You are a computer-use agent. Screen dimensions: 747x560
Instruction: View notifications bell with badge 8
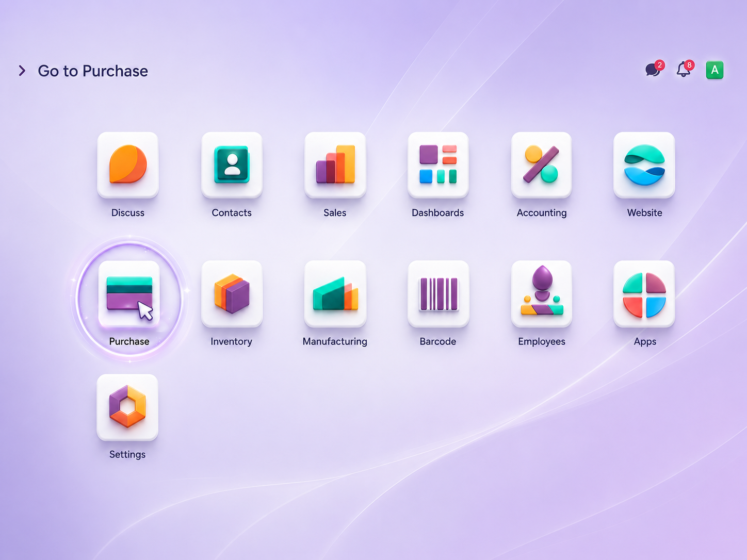point(685,69)
